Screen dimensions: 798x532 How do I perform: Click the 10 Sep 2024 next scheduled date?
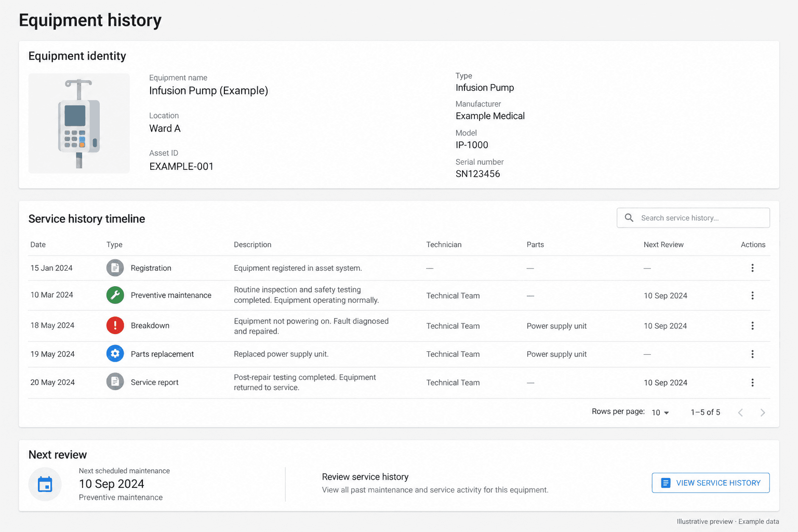[112, 484]
